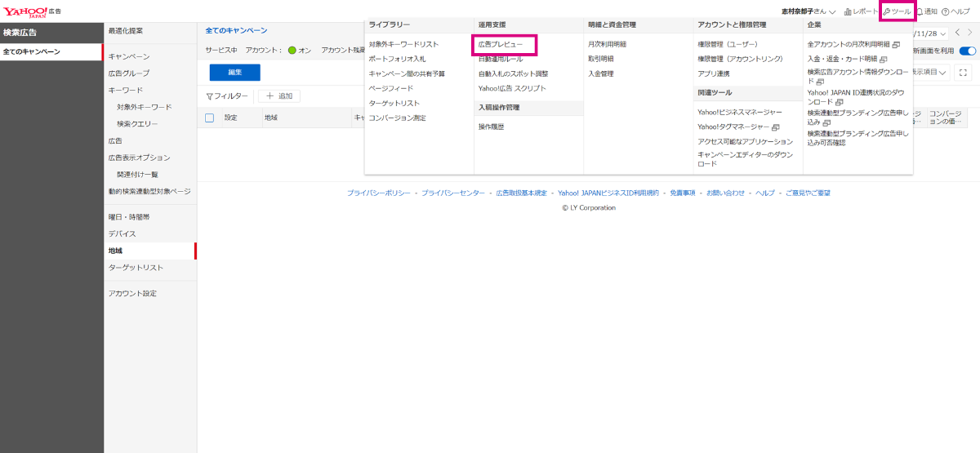
Task: Open the 広告取扱基本規定 footer link
Action: 521,193
